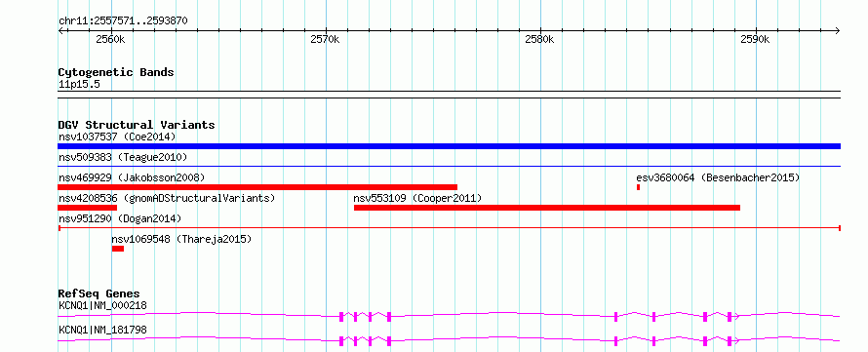Image resolution: width=868 pixels, height=352 pixels.
Task: Click the nsv469929 (Jakobsson2008) red bar
Action: 257,187
